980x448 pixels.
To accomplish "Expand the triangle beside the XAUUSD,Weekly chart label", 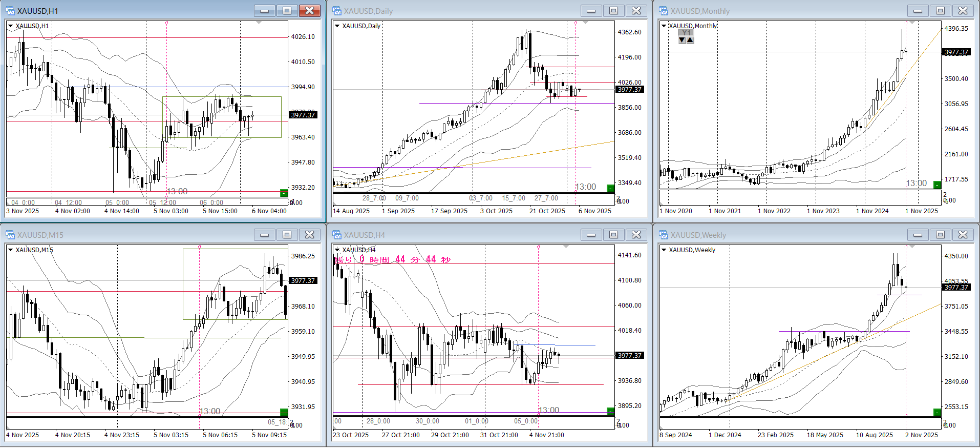I will (x=664, y=250).
